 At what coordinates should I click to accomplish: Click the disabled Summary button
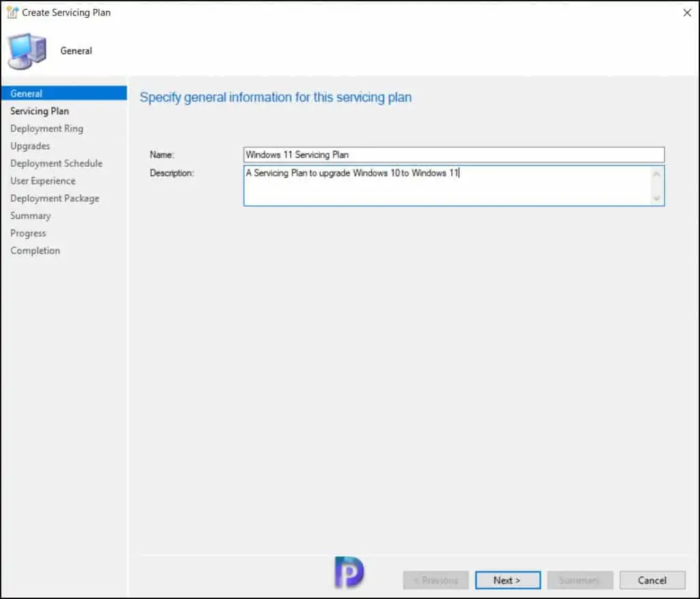click(x=580, y=581)
